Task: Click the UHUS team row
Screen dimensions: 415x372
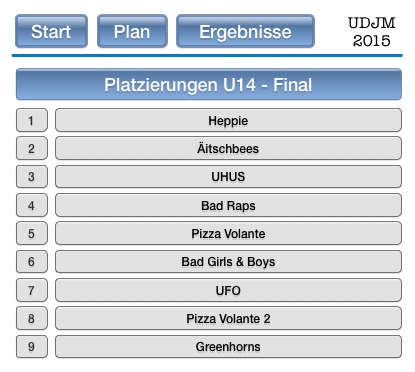Action: click(x=228, y=176)
